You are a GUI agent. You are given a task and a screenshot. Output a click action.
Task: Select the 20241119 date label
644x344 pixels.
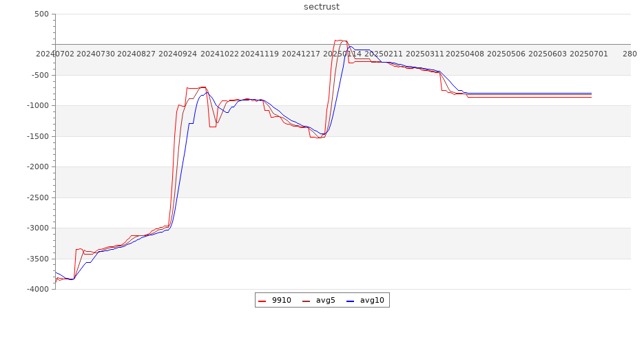pyautogui.click(x=260, y=54)
